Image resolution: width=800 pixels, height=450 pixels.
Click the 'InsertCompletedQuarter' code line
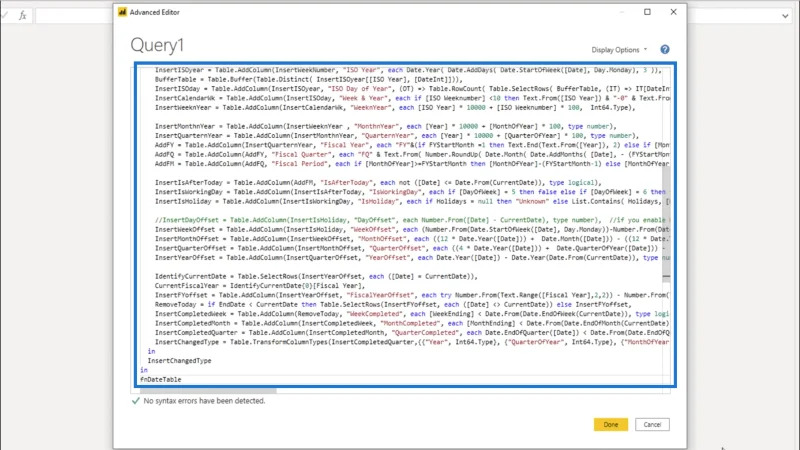tap(412, 333)
